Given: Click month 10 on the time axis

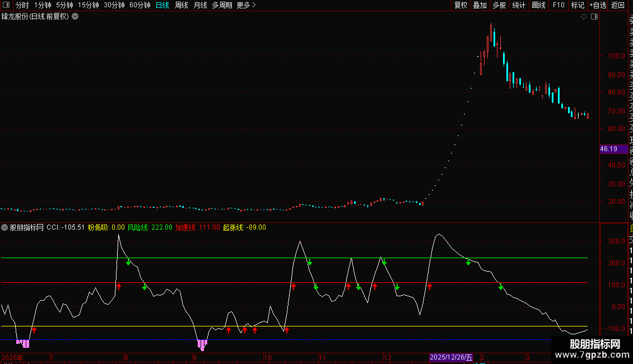Looking at the screenshot, I should (x=268, y=358).
